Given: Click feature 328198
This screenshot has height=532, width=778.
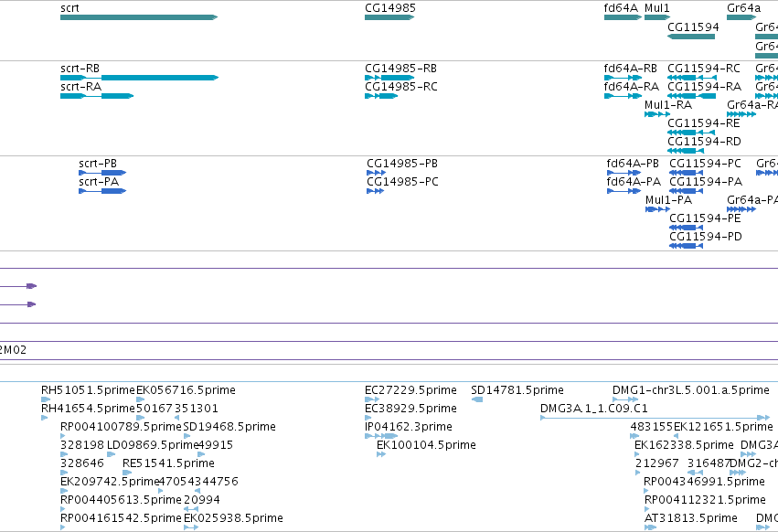Looking at the screenshot, I should click(64, 454).
